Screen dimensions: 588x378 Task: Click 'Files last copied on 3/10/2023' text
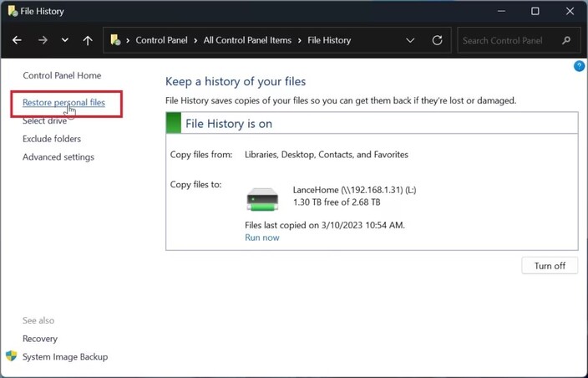(x=325, y=225)
